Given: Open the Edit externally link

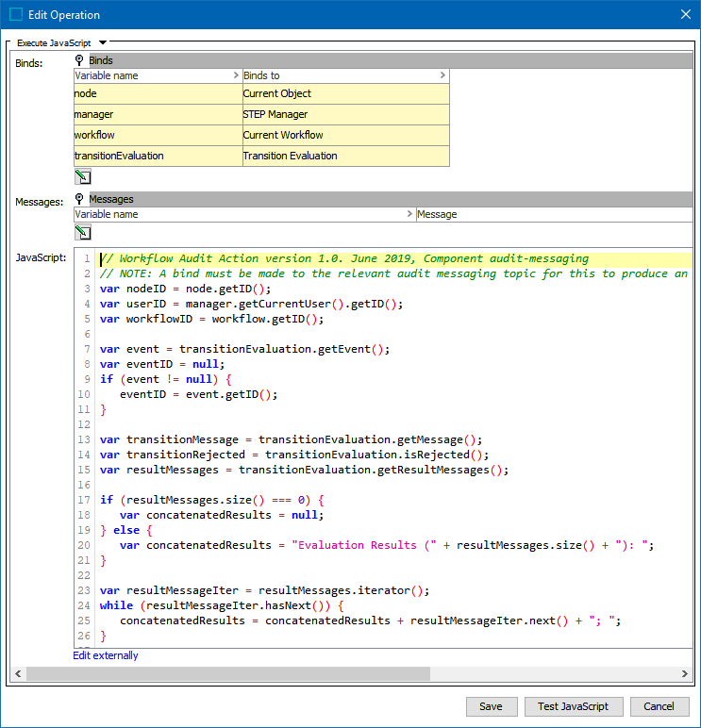Looking at the screenshot, I should [x=106, y=655].
